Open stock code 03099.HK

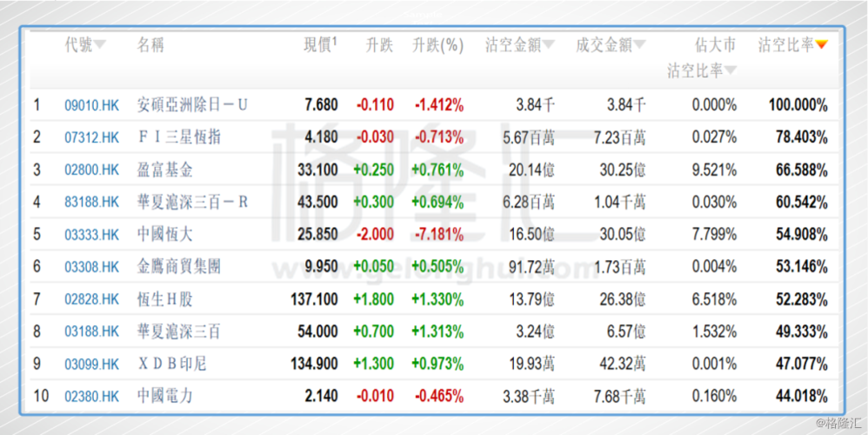click(92, 365)
